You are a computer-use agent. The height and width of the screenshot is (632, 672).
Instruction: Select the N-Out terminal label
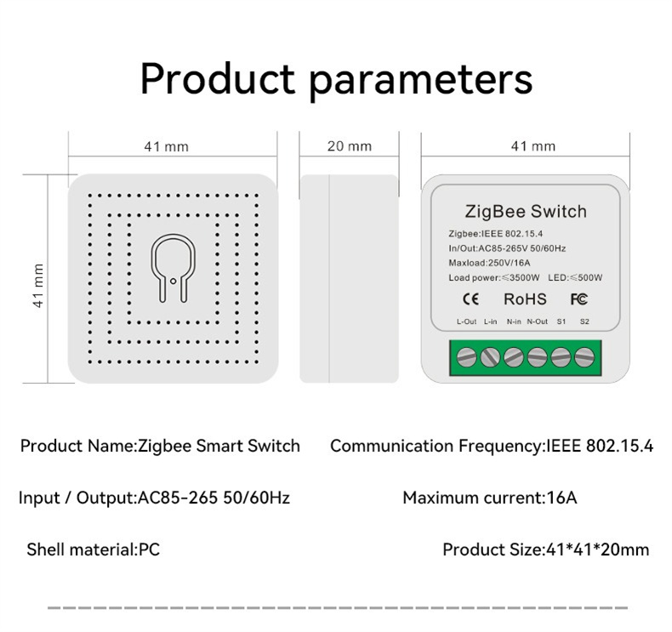tap(537, 322)
